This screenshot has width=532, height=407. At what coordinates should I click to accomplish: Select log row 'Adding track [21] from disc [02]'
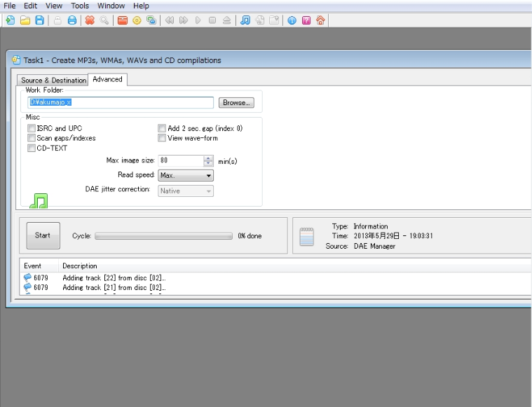(x=275, y=288)
